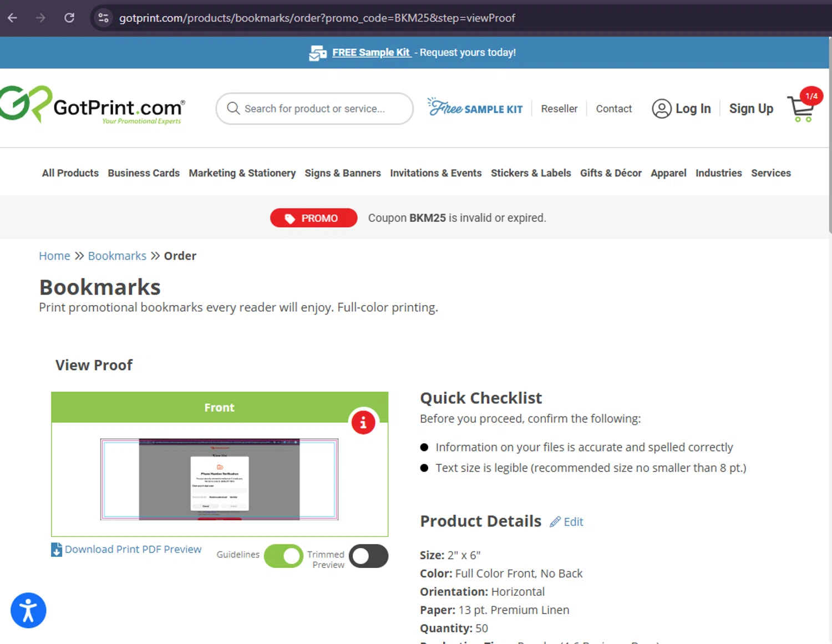Click the red PROMO tag badge
The height and width of the screenshot is (644, 832).
pos(313,218)
